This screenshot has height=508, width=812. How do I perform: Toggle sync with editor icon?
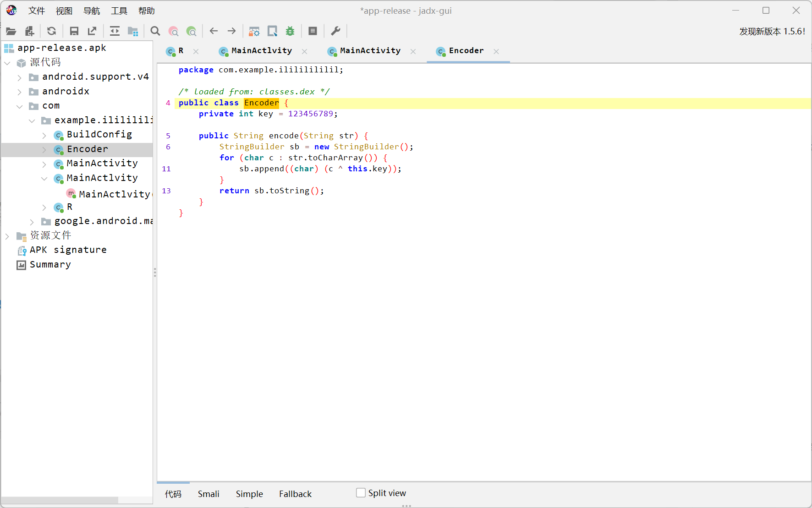(115, 31)
